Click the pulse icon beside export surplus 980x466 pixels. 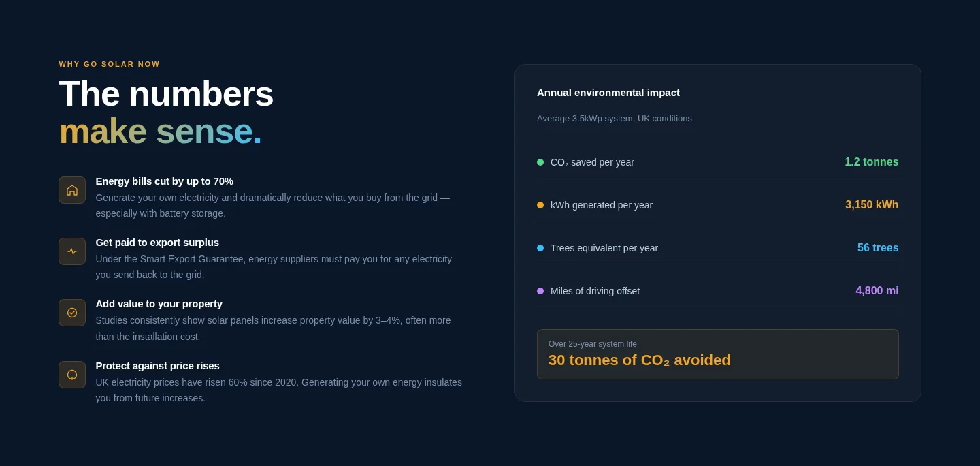point(72,251)
